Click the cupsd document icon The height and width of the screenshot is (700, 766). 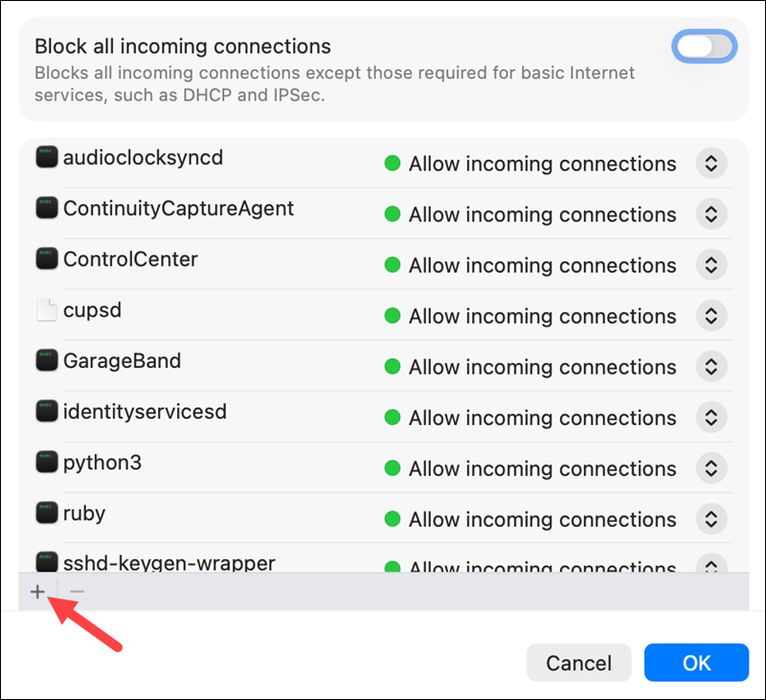pos(46,309)
